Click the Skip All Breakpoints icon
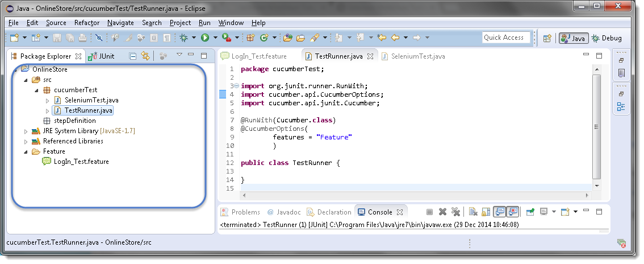 coord(99,38)
